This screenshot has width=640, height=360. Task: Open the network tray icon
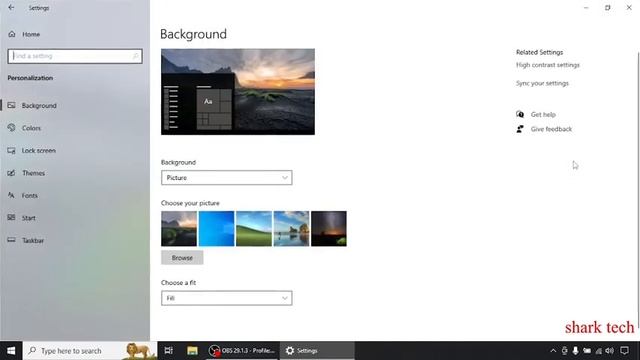(598, 351)
